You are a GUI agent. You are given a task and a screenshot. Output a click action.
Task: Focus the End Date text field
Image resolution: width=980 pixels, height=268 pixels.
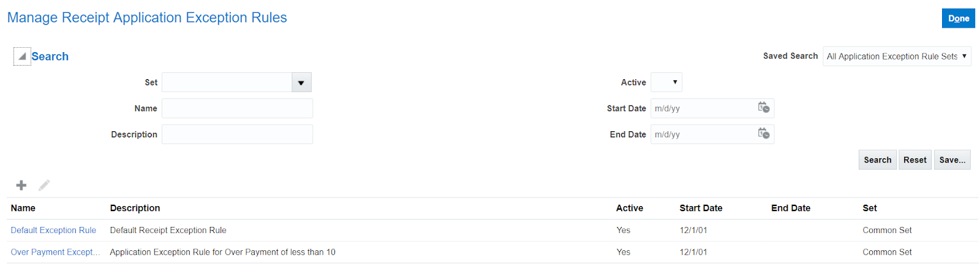[x=702, y=134]
